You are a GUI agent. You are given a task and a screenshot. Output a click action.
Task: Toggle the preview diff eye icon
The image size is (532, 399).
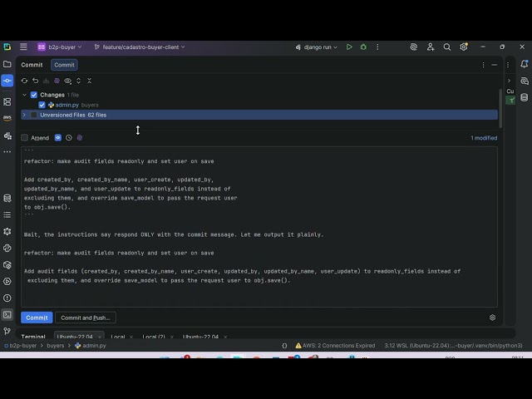coord(68,81)
